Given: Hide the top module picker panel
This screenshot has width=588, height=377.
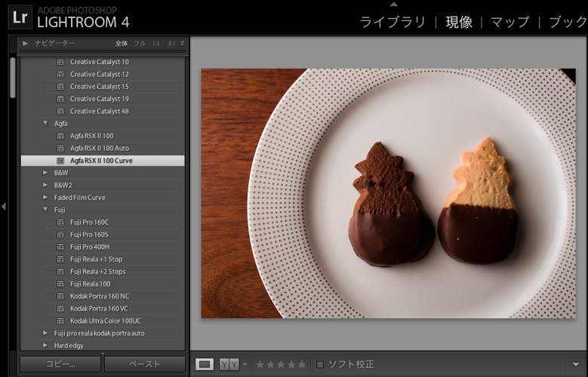Looking at the screenshot, I should point(394,4).
